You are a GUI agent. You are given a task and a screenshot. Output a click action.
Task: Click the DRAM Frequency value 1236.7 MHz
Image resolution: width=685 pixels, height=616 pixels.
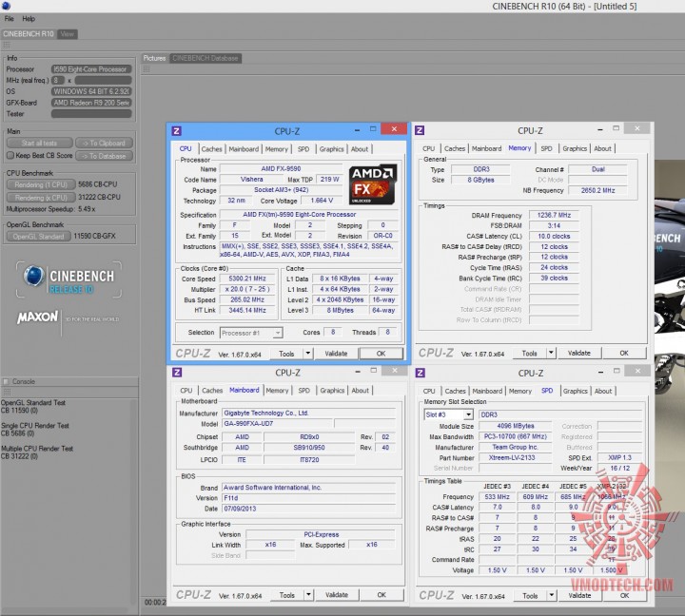coord(554,215)
